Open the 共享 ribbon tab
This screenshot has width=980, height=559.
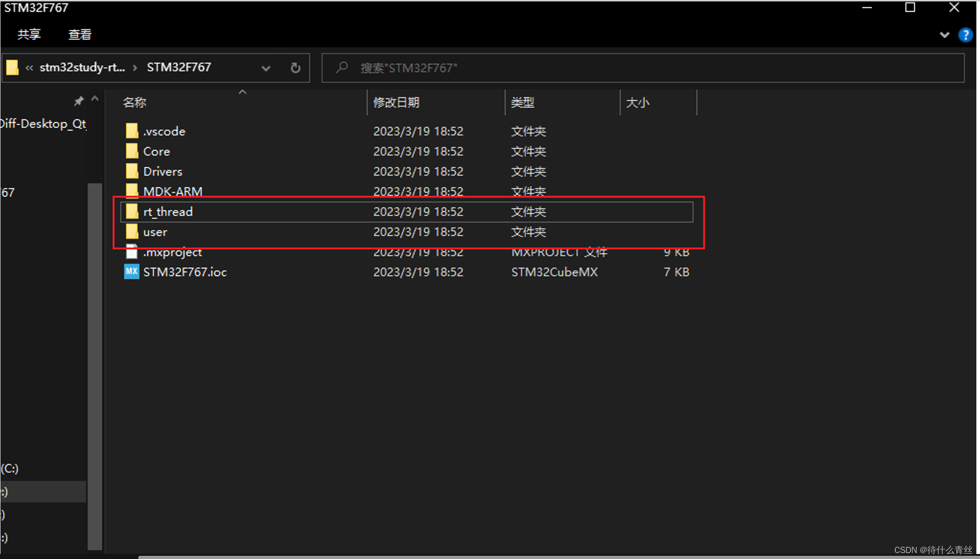29,35
